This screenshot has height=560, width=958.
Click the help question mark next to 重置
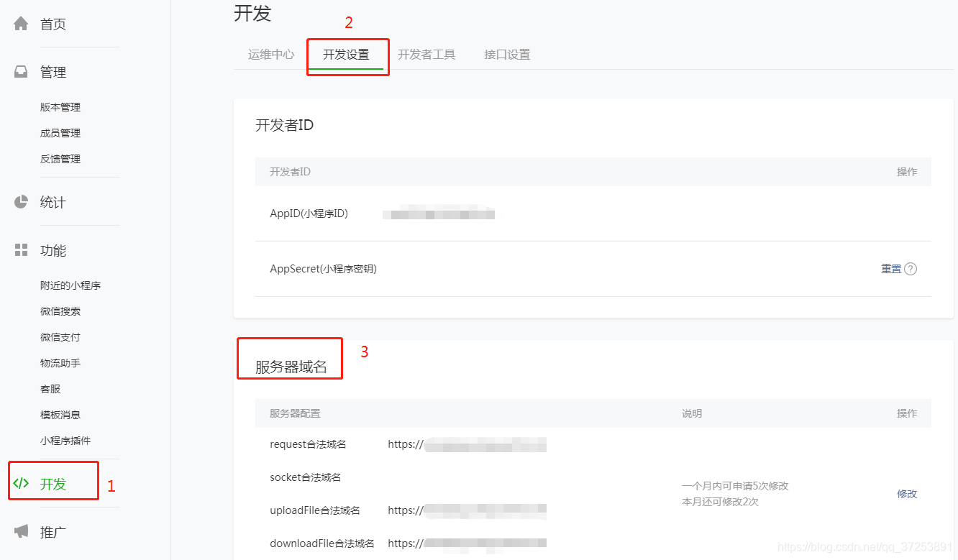pos(911,269)
